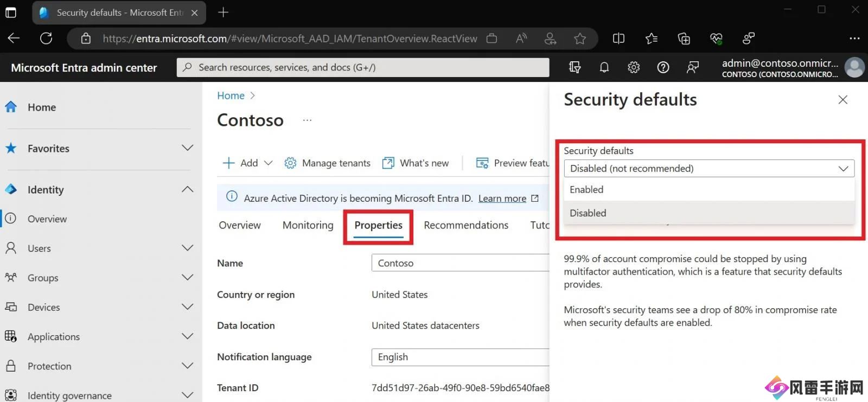
Task: Click the Learn more link
Action: (502, 199)
